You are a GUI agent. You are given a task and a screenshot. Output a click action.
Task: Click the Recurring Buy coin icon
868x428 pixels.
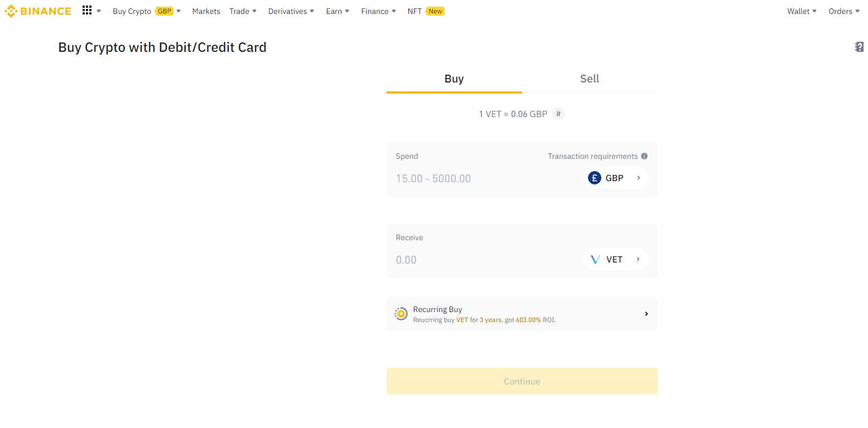(x=401, y=314)
